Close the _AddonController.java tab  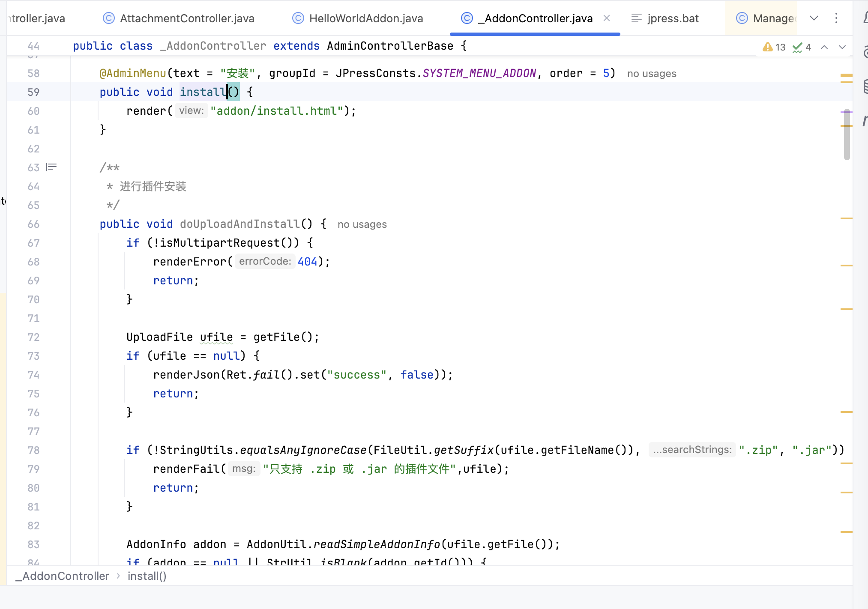click(607, 18)
